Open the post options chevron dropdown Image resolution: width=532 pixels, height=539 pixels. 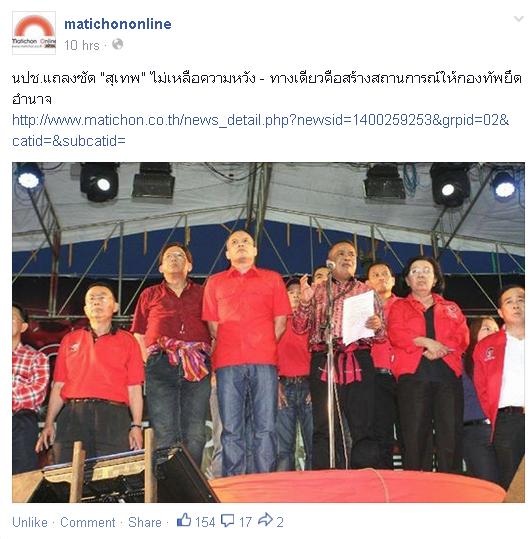(x=518, y=19)
